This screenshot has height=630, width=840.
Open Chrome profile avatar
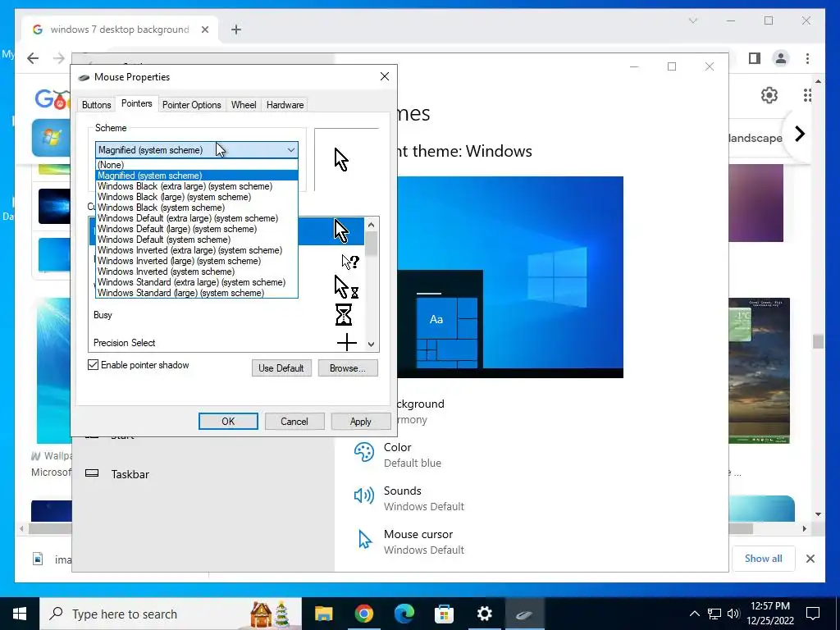coord(781,58)
